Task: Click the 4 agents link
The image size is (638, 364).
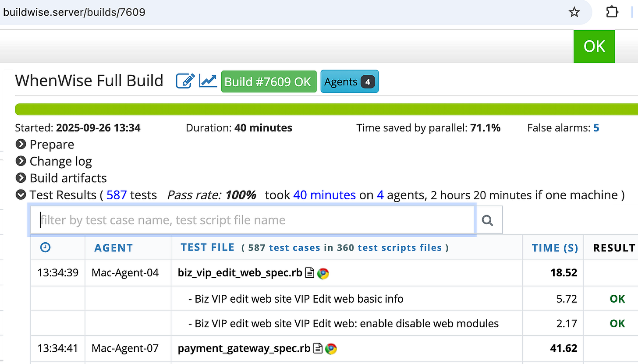Action: [x=380, y=195]
